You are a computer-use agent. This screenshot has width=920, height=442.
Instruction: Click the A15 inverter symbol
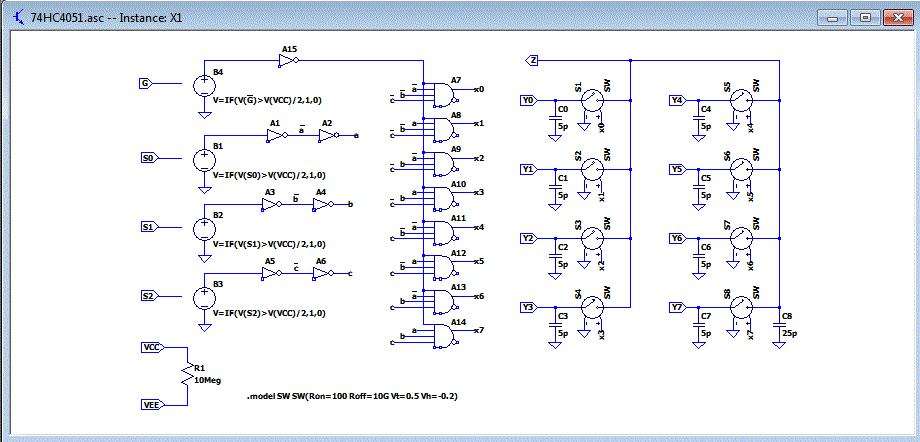click(289, 60)
